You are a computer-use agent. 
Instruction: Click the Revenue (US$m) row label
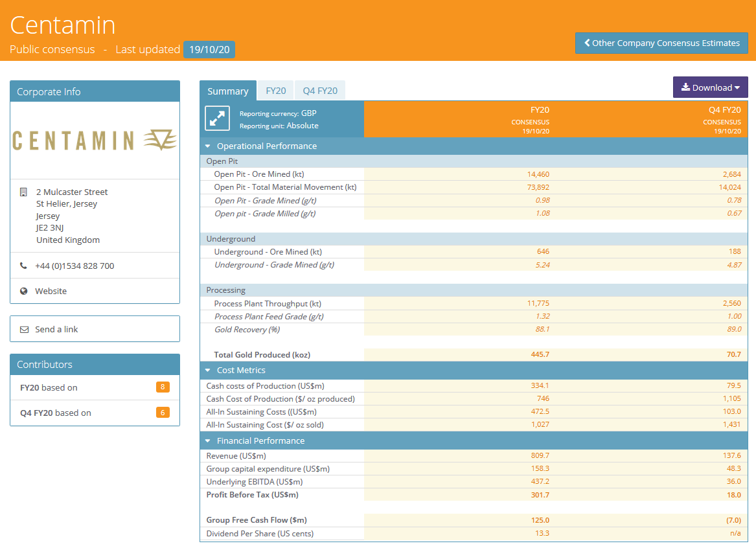click(236, 456)
